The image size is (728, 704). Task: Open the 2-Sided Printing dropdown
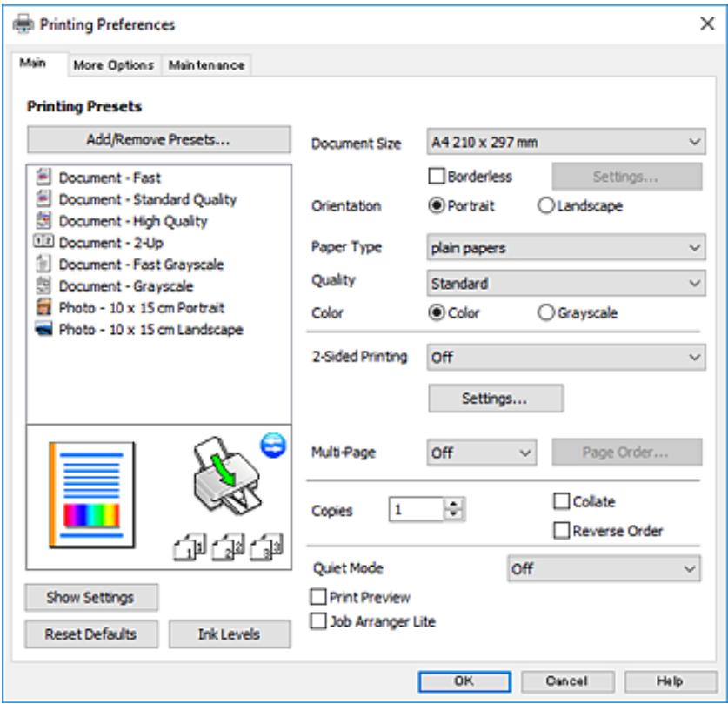566,357
